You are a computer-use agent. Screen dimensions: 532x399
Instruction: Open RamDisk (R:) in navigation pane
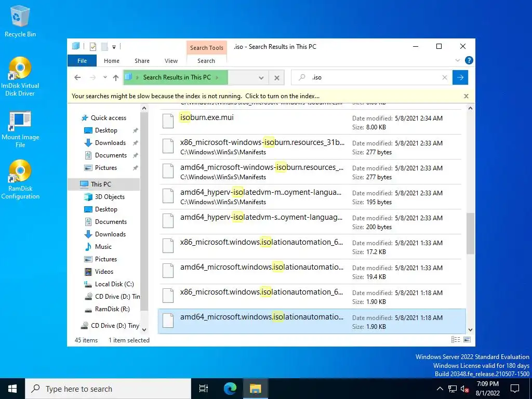112,309
